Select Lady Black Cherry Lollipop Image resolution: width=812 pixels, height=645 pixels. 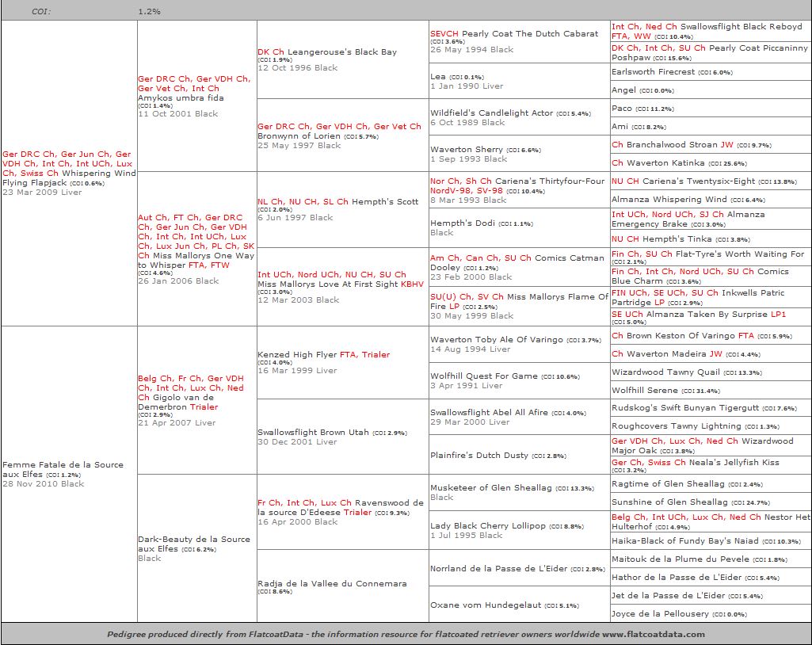click(487, 526)
